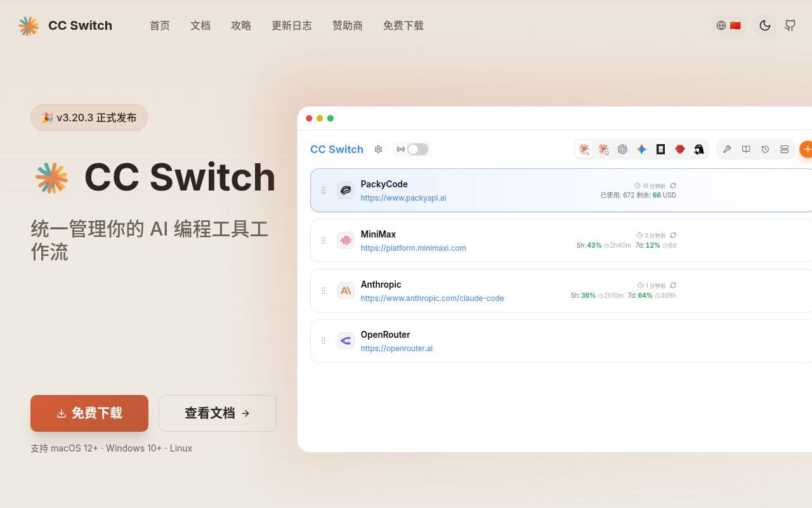
Task: Click the OpenRouter drag handle
Action: (324, 341)
